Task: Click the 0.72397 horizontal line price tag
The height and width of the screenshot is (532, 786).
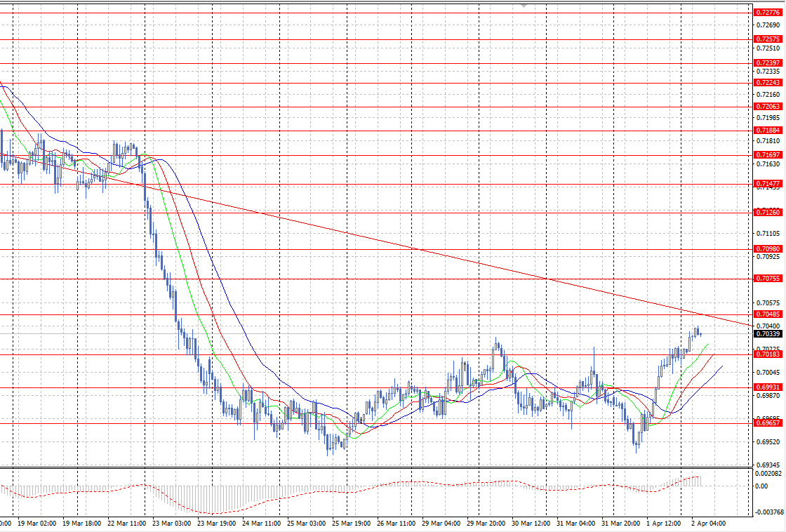Action: (768, 63)
